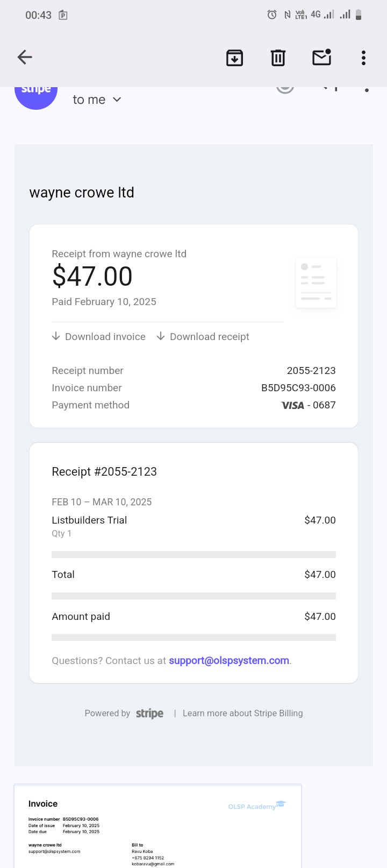The image size is (387, 868).
Task: Tap the Stripe logo in footer
Action: 149,714
